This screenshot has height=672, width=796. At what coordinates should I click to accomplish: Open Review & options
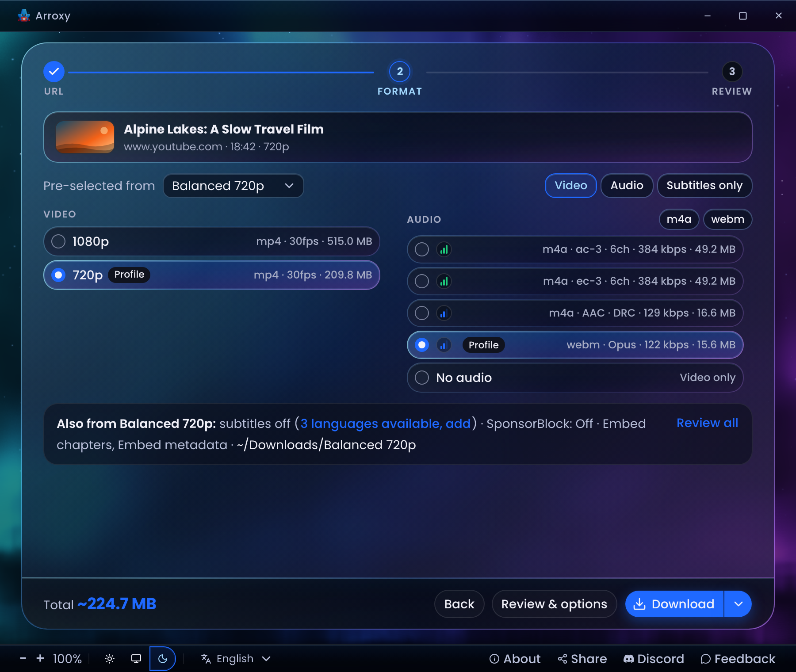click(x=555, y=604)
